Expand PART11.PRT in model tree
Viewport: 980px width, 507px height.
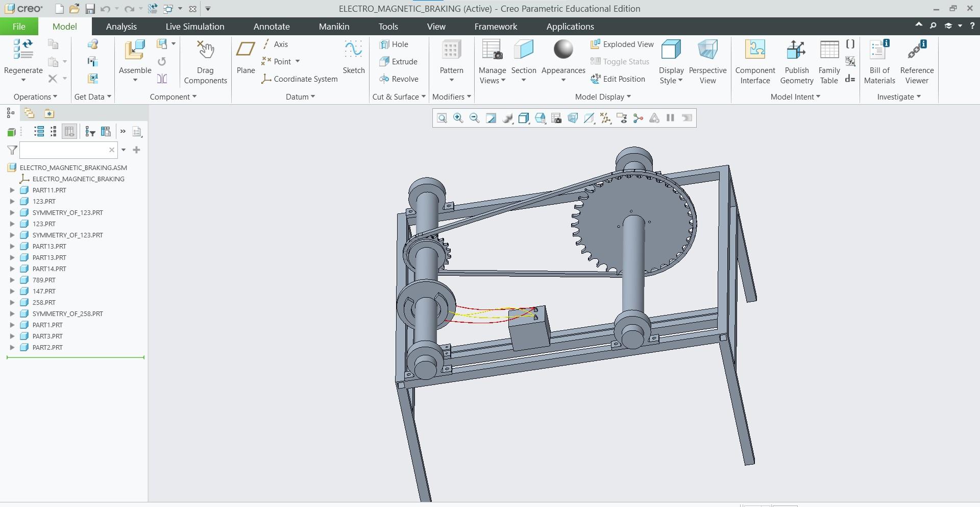point(12,190)
